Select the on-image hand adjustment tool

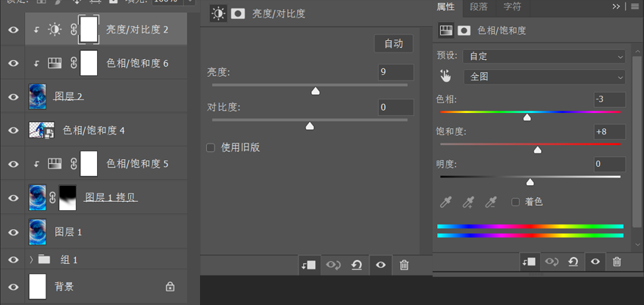tap(445, 76)
